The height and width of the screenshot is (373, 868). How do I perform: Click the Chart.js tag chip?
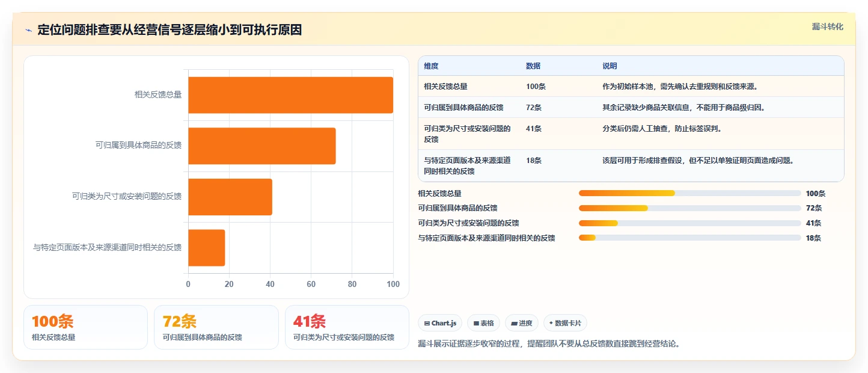tap(440, 323)
